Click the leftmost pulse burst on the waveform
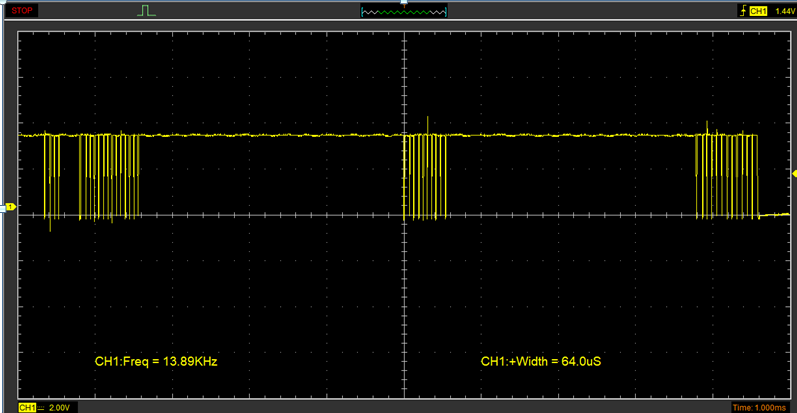 coord(93,175)
